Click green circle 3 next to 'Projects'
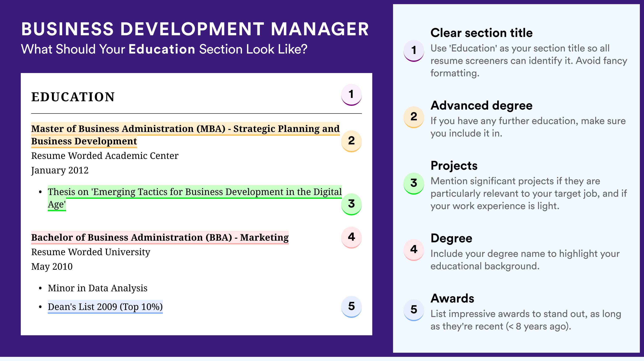Image resolution: width=644 pixels, height=361 pixels. click(x=414, y=184)
